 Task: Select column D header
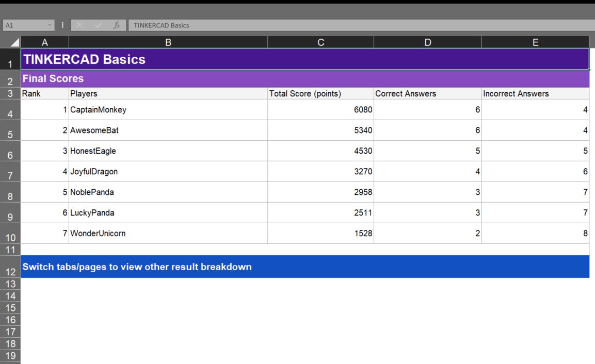pyautogui.click(x=428, y=42)
